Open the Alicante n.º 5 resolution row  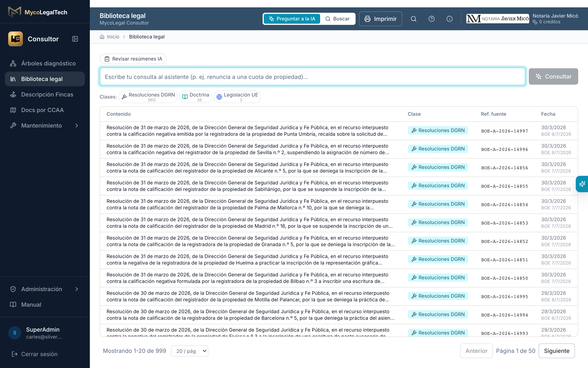(339, 168)
